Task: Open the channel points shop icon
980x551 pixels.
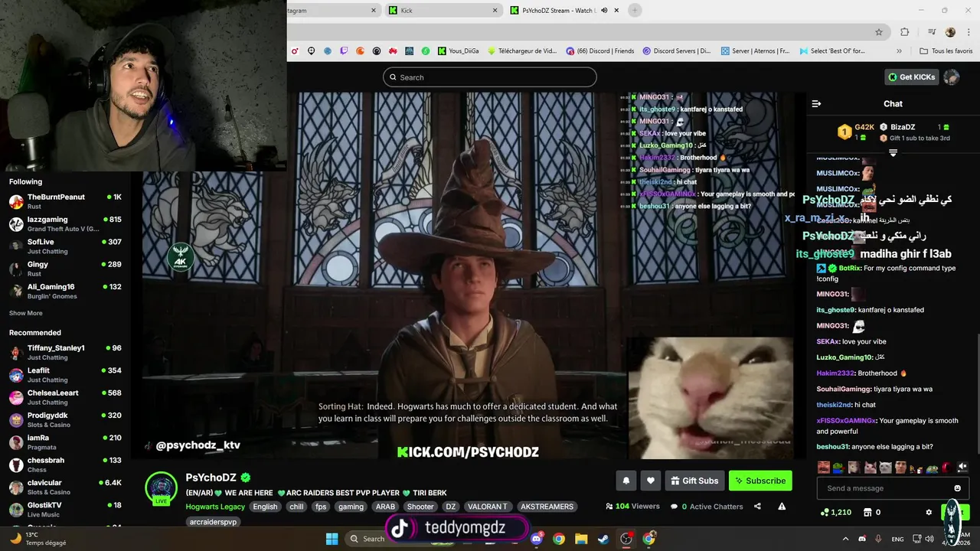Action: (867, 512)
